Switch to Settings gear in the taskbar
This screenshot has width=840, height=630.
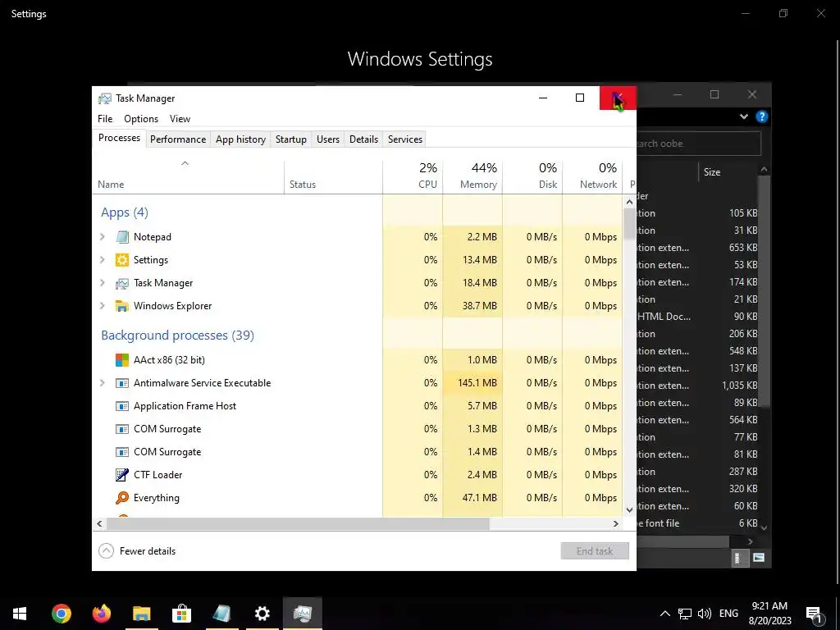[262, 614]
